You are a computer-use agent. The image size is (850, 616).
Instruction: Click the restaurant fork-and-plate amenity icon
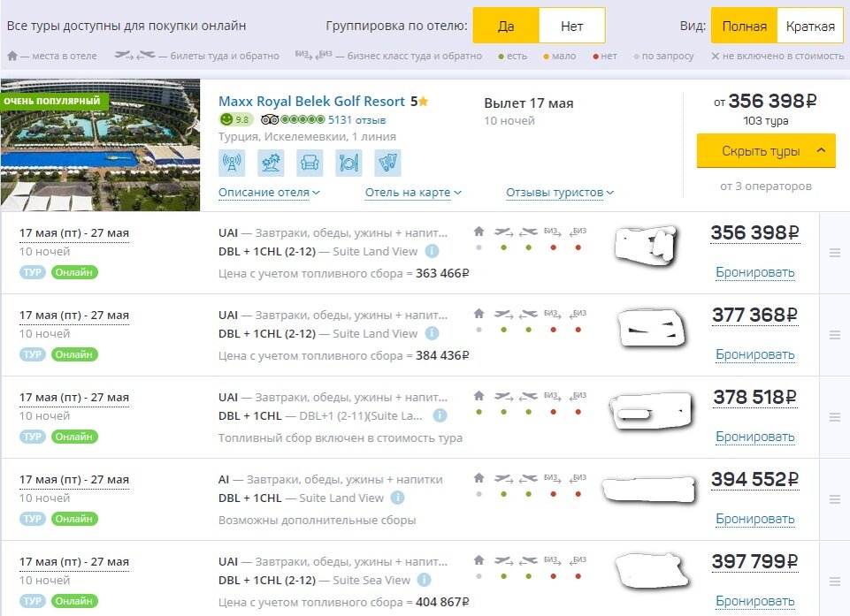[348, 164]
